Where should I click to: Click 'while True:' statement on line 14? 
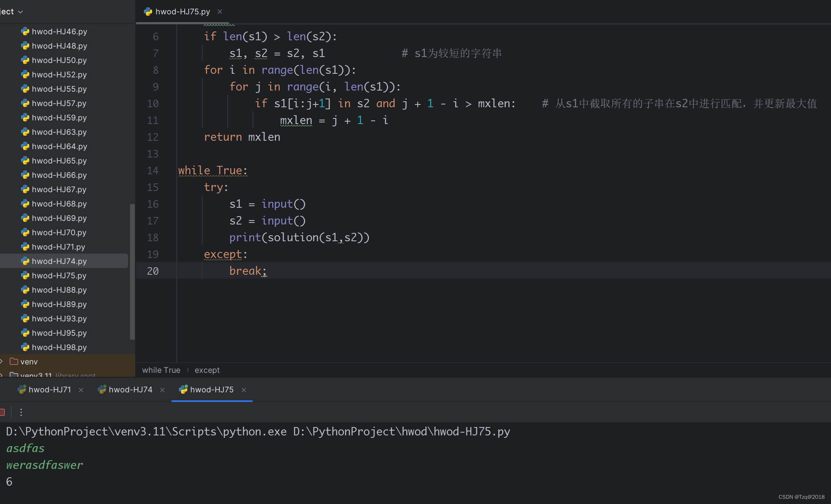[x=213, y=171]
